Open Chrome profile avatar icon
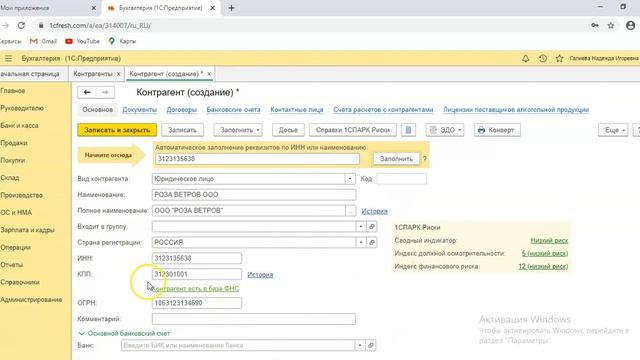This screenshot has width=640, height=360. (x=631, y=25)
